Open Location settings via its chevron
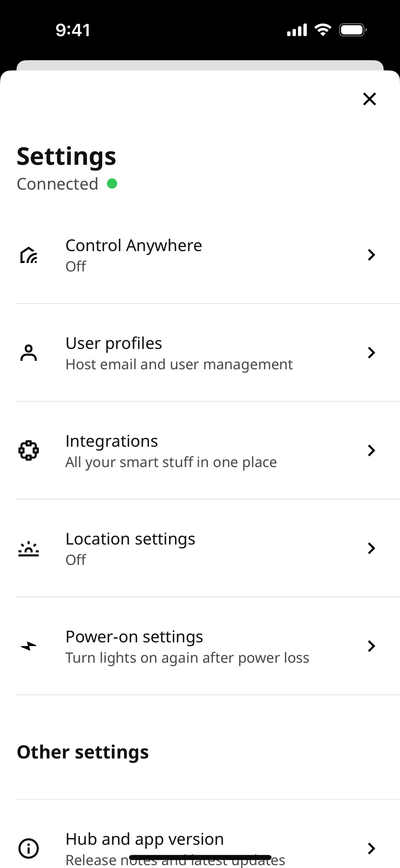Screen dimensions: 400x868 click(371, 548)
